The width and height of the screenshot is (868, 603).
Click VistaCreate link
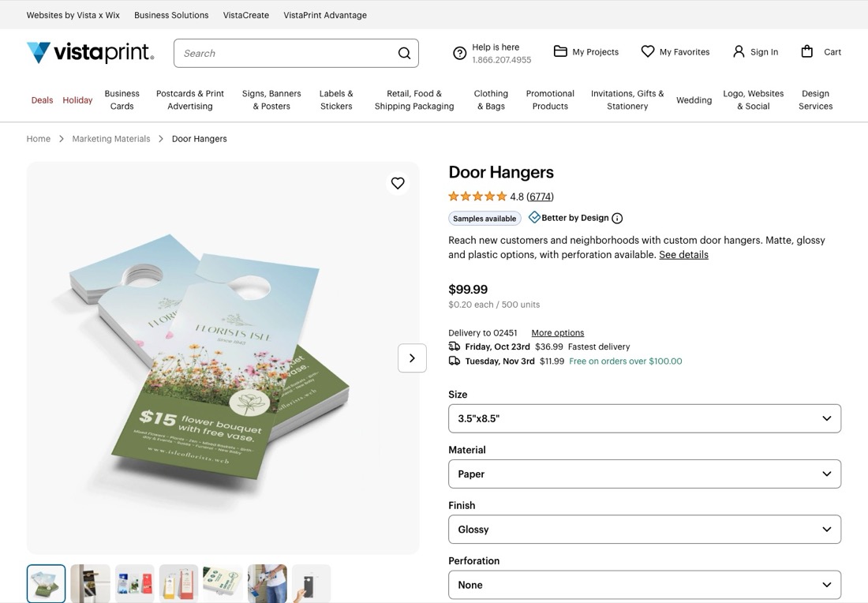[246, 15]
